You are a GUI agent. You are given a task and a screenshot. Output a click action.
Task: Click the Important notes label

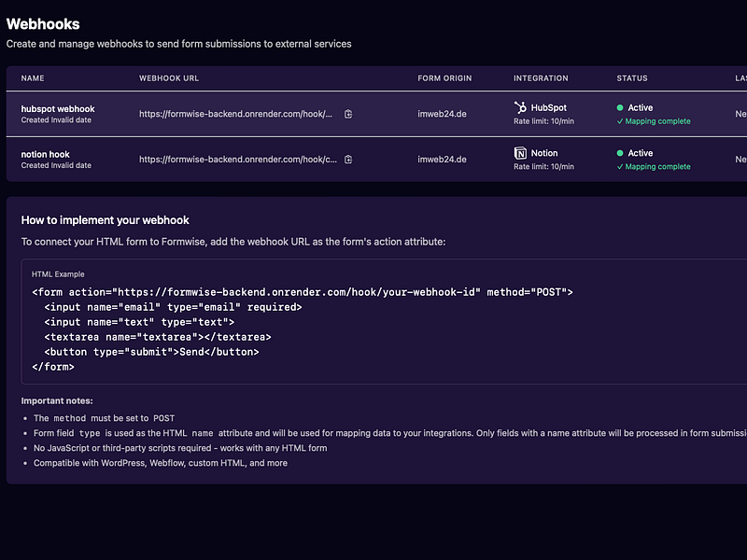[x=57, y=401]
